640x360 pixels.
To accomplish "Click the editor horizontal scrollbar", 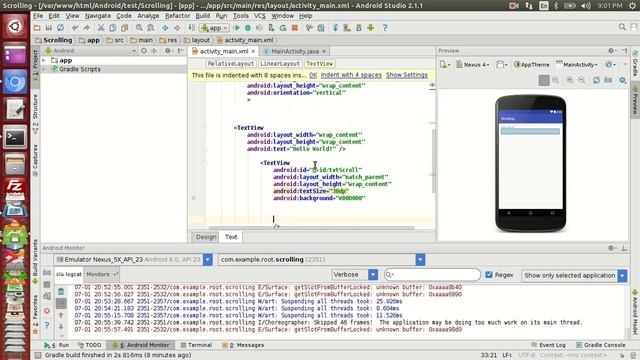I will coord(312,228).
